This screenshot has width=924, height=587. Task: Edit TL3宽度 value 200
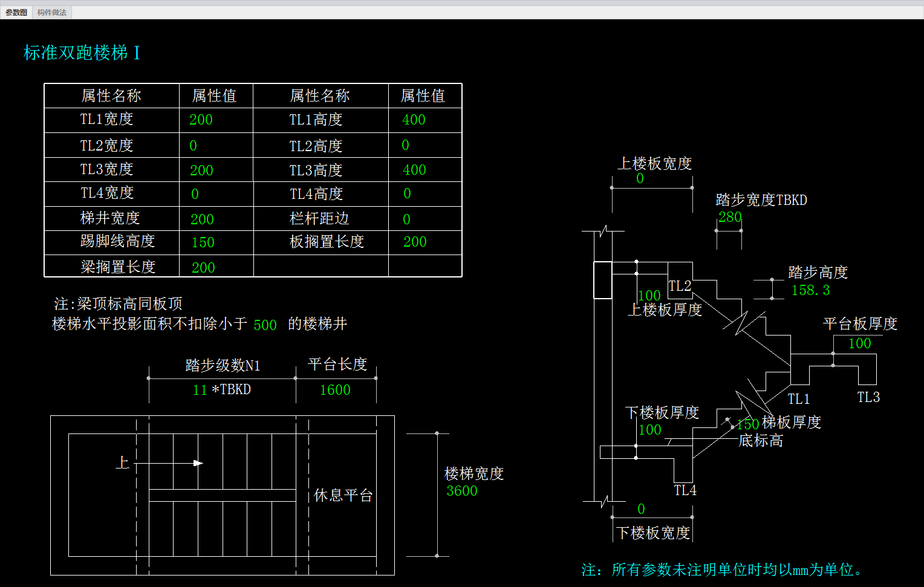[x=201, y=170]
